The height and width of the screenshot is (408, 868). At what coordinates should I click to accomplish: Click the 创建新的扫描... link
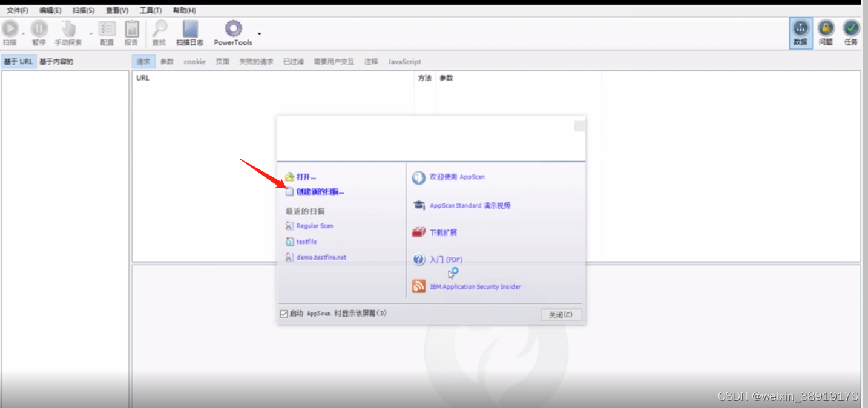click(x=320, y=191)
